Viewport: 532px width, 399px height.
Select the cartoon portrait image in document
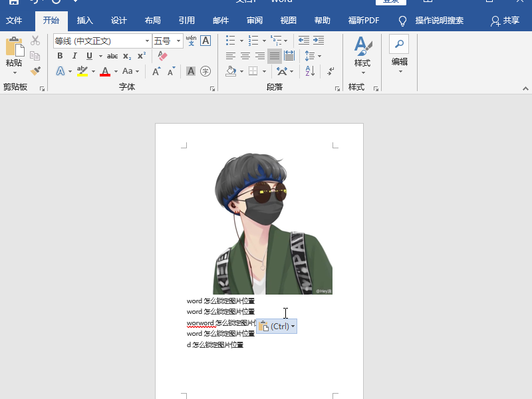click(x=273, y=223)
